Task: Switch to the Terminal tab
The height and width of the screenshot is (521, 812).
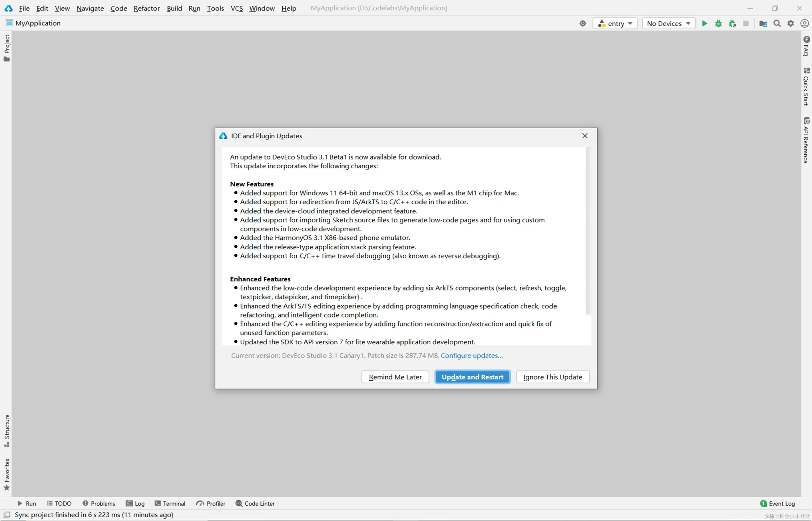Action: [170, 503]
